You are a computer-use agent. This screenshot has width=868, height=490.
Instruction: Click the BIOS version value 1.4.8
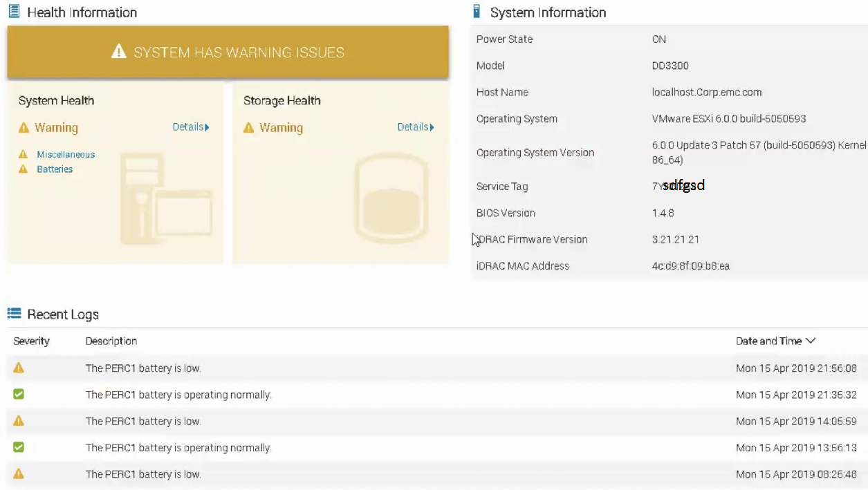click(663, 213)
